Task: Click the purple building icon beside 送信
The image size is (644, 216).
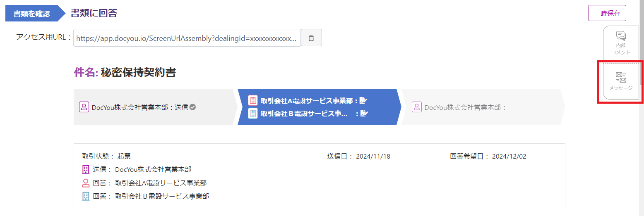Action: click(x=86, y=169)
